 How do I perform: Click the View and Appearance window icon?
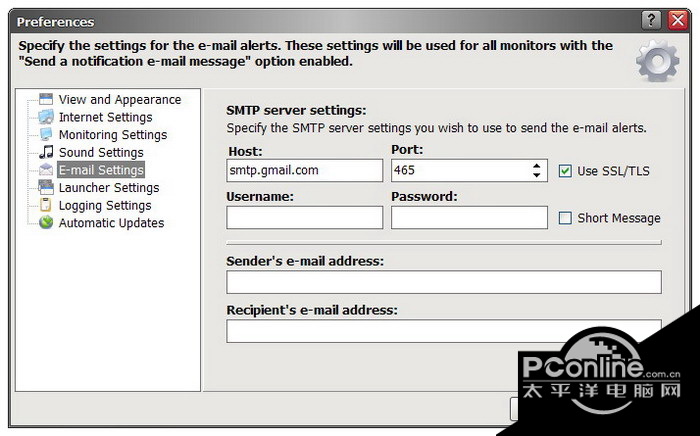(x=46, y=99)
